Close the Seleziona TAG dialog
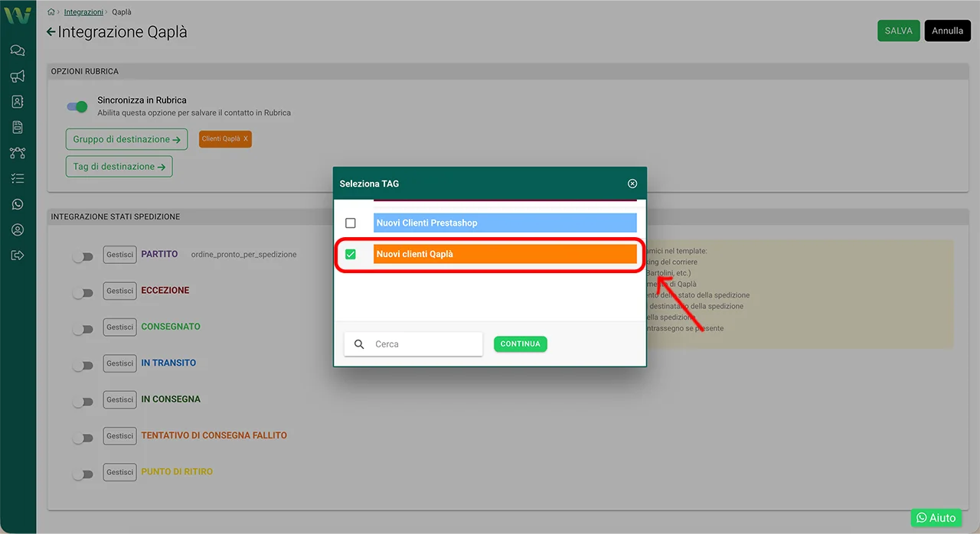 point(632,184)
